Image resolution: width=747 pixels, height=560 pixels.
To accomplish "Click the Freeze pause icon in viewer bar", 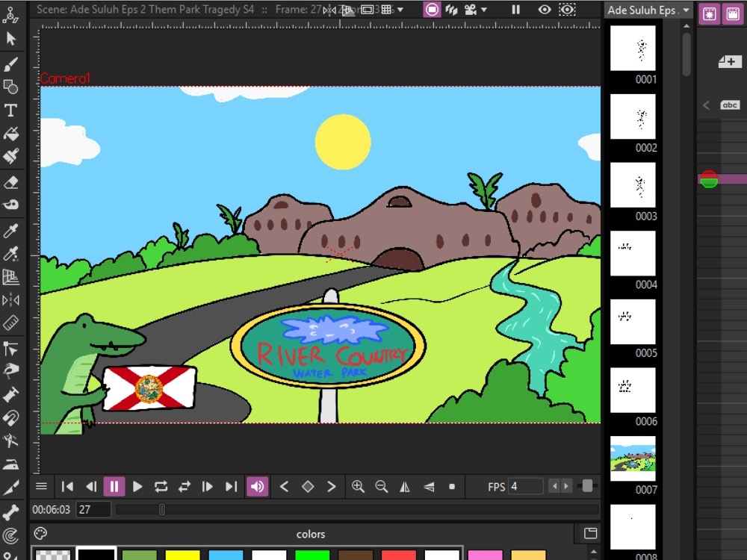I will pos(516,10).
